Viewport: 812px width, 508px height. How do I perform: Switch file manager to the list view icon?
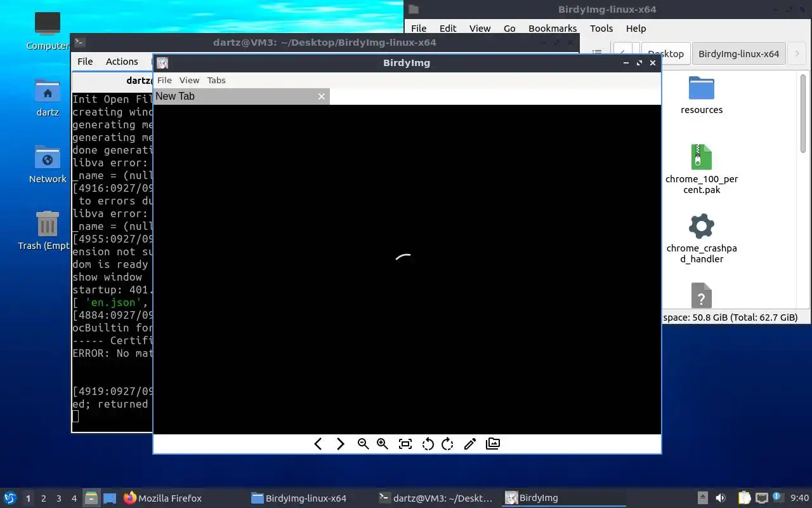596,54
